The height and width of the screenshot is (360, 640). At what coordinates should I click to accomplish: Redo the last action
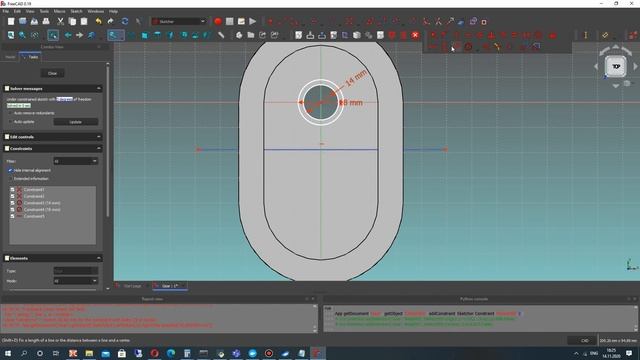pos(110,22)
